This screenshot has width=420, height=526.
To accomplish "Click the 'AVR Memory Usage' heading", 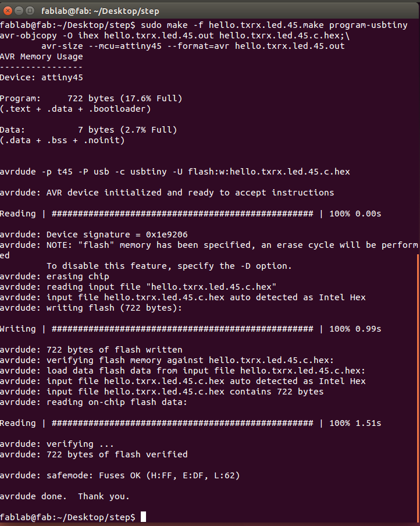I will tap(41, 56).
